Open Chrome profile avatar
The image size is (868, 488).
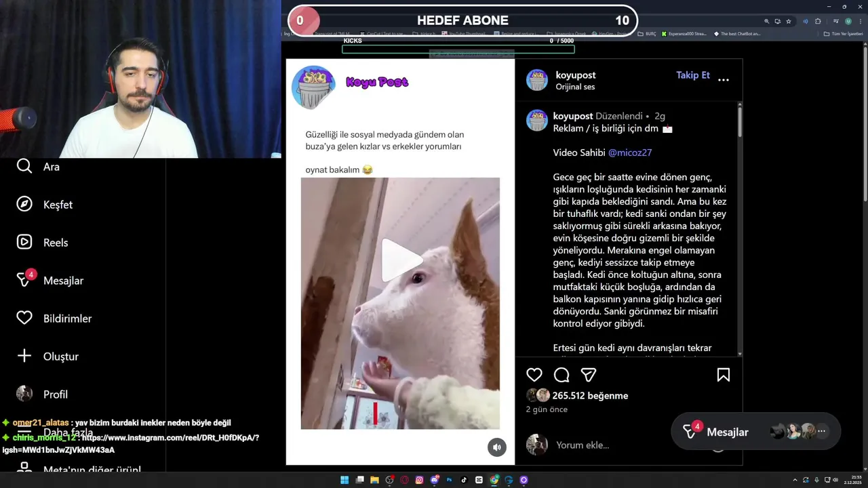848,21
